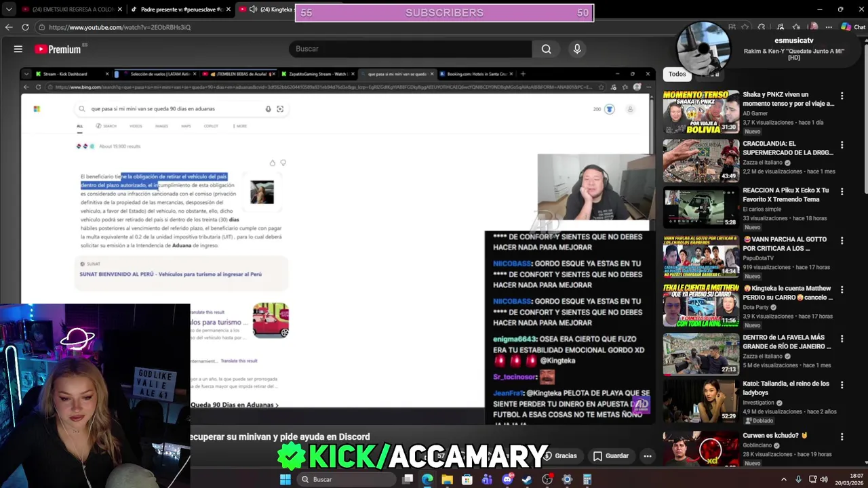
Task: Click the Windows taskbar Buscar search box
Action: pyautogui.click(x=346, y=479)
